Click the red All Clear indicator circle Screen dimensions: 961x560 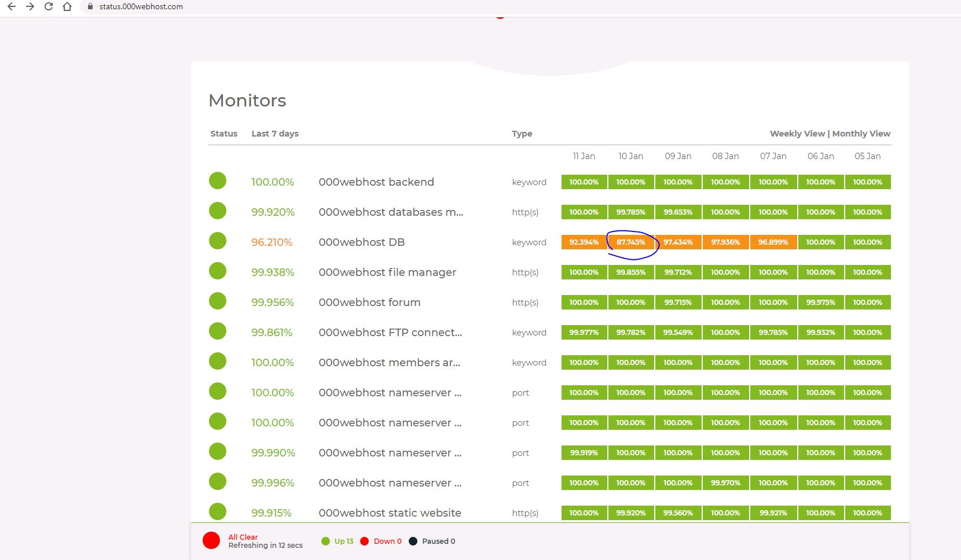[211, 541]
